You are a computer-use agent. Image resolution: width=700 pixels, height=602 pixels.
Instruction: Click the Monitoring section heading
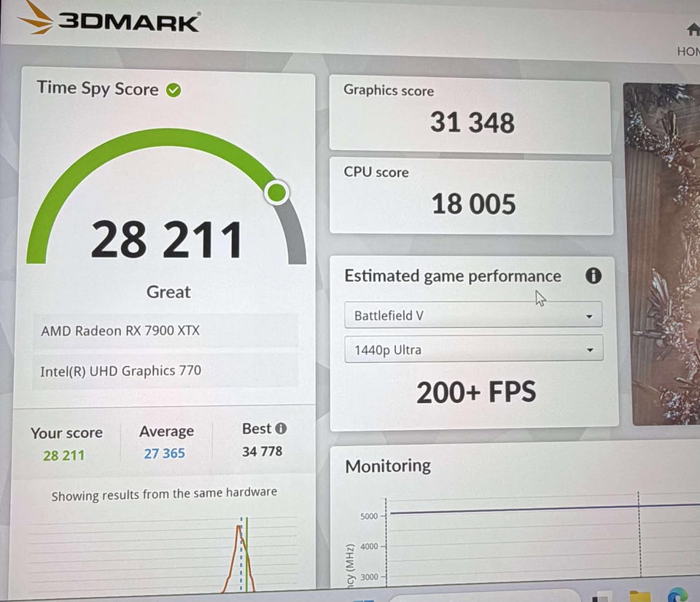coord(388,466)
